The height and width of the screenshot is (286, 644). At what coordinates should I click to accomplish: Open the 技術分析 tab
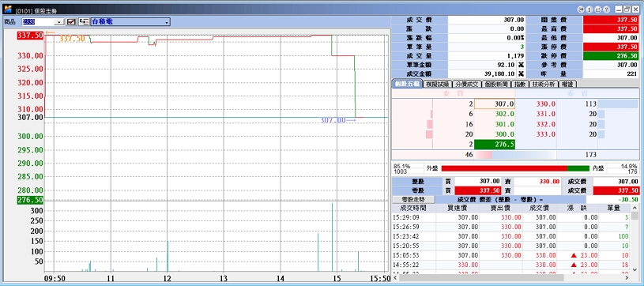[x=543, y=85]
